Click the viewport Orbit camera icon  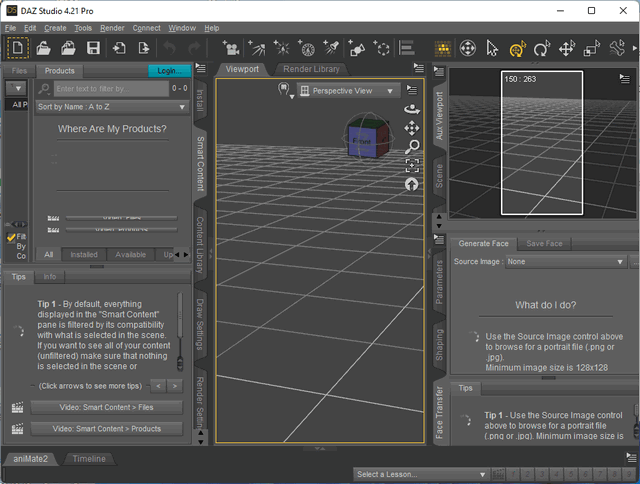pyautogui.click(x=411, y=109)
